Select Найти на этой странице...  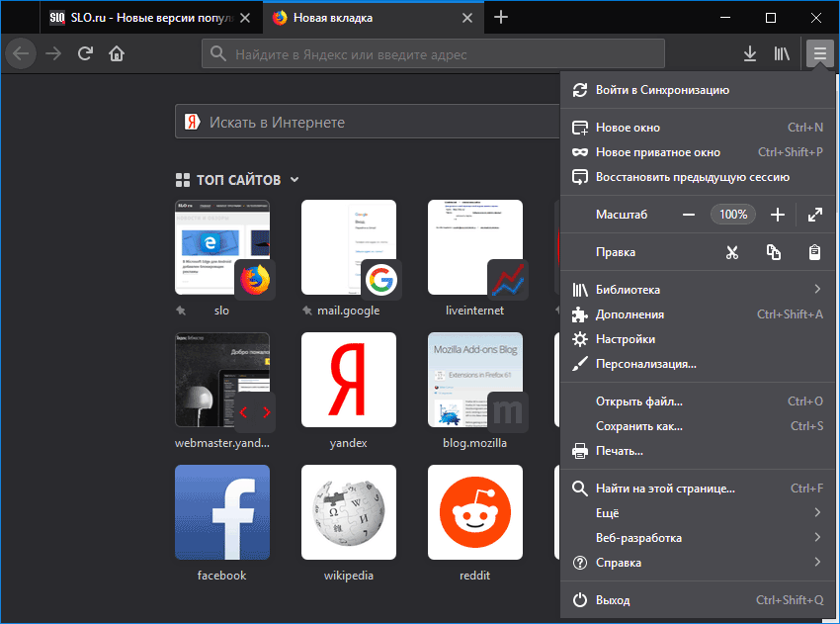[x=698, y=488]
